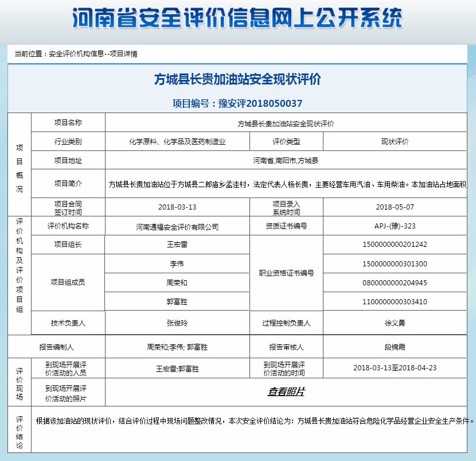
Task: Select address 河南省,南阳市,方城县
Action: tap(286, 160)
